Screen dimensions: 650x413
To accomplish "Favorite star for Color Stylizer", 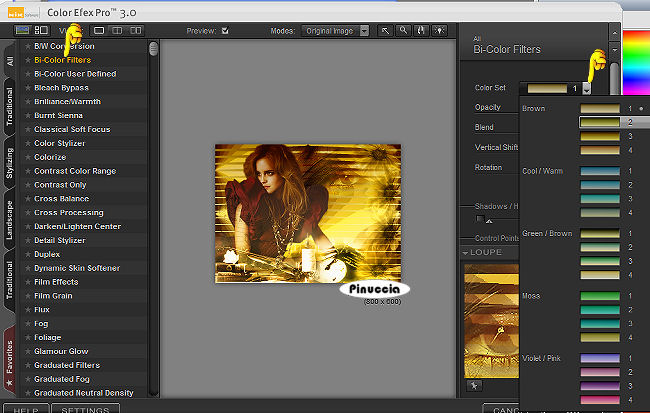I will pyautogui.click(x=28, y=143).
